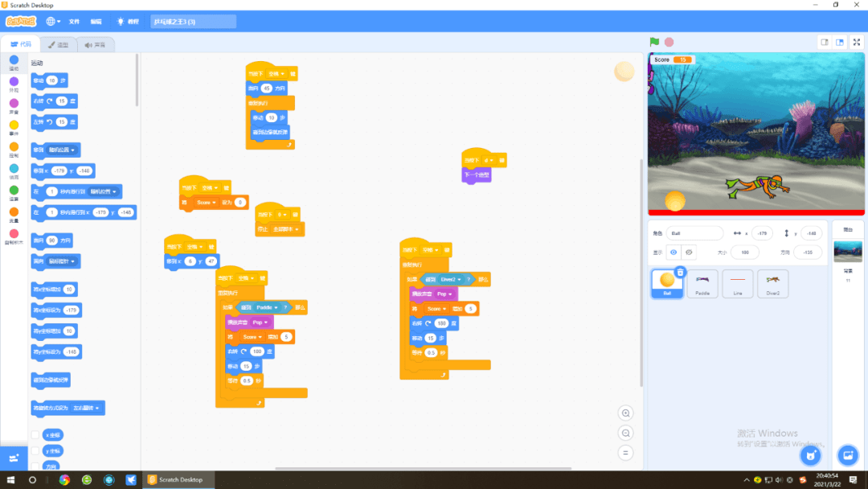Open the choose a backdrop button
The image size is (868, 489).
[848, 455]
